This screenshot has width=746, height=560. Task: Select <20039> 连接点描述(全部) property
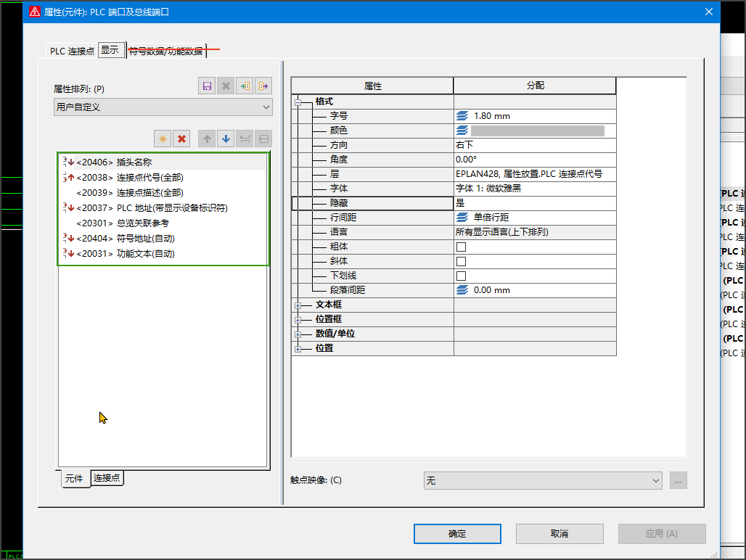(x=130, y=192)
